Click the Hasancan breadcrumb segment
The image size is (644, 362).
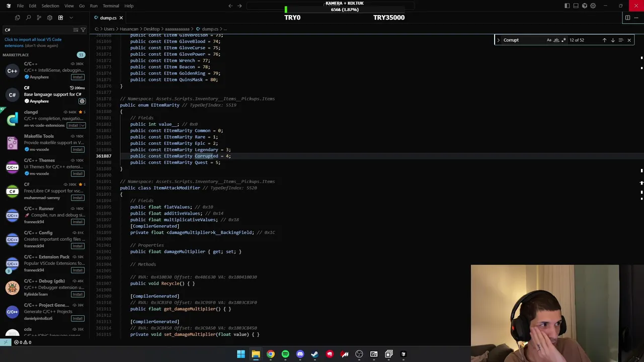tap(128, 29)
